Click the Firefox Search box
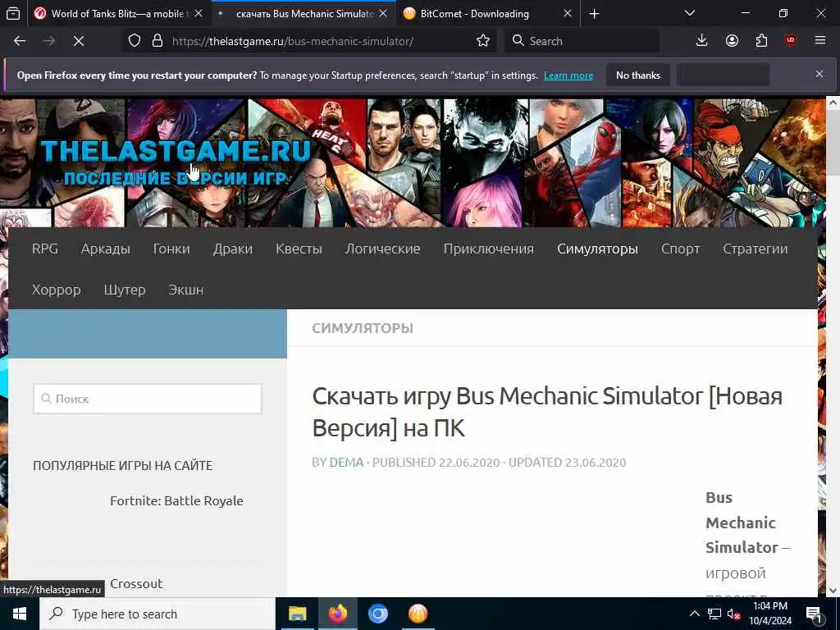 coord(582,41)
